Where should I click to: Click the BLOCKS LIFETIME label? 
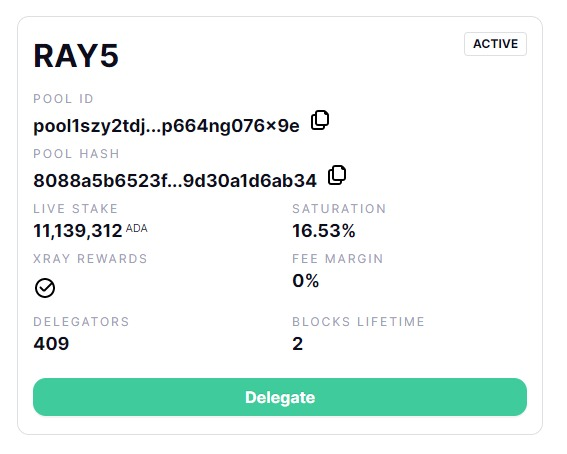[x=358, y=321]
